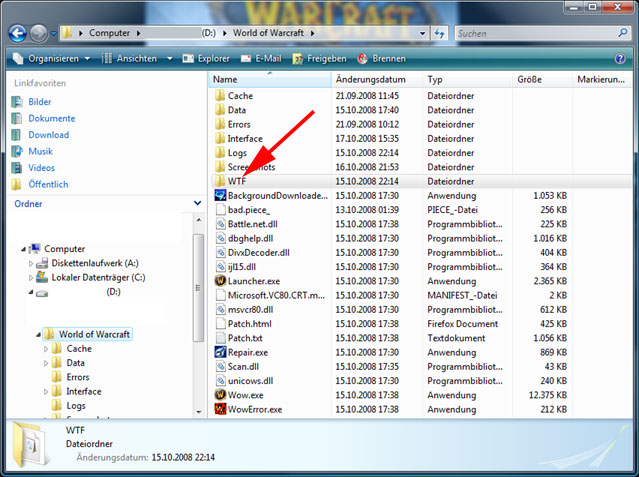The height and width of the screenshot is (477, 639).
Task: Click the msvcr80.dll file icon
Action: [x=220, y=309]
